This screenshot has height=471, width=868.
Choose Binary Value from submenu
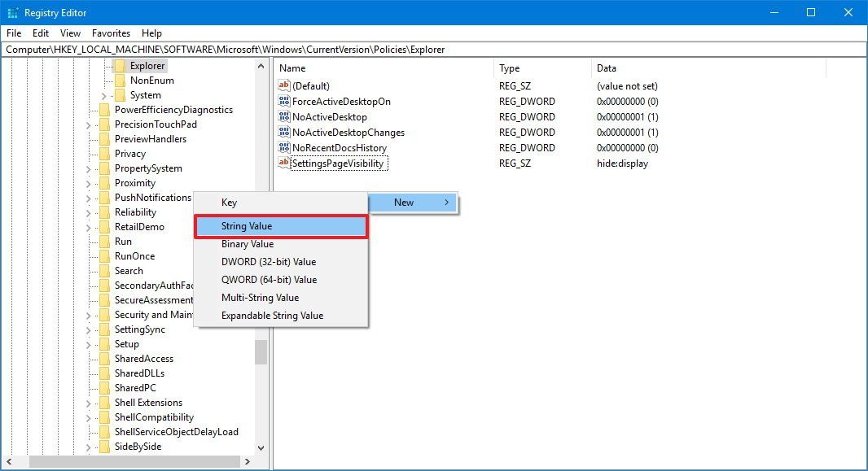coord(281,244)
